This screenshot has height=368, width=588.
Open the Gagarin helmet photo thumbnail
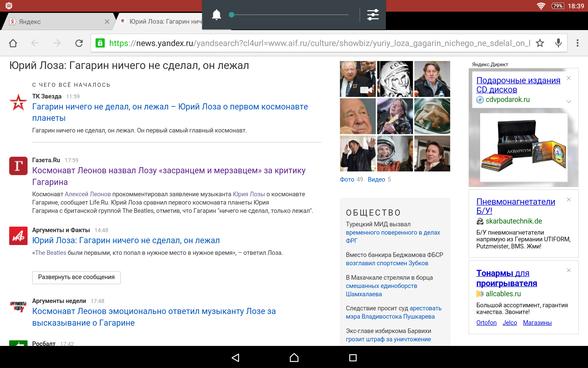point(395,79)
